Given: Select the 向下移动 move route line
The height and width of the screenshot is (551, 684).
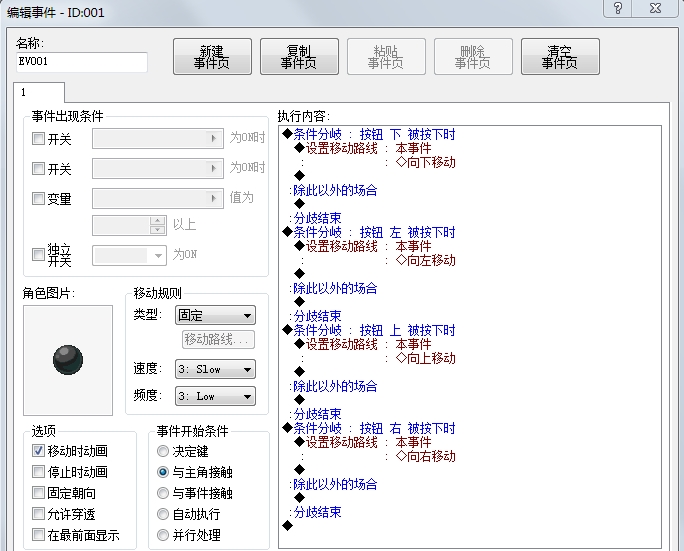Looking at the screenshot, I should (425, 162).
